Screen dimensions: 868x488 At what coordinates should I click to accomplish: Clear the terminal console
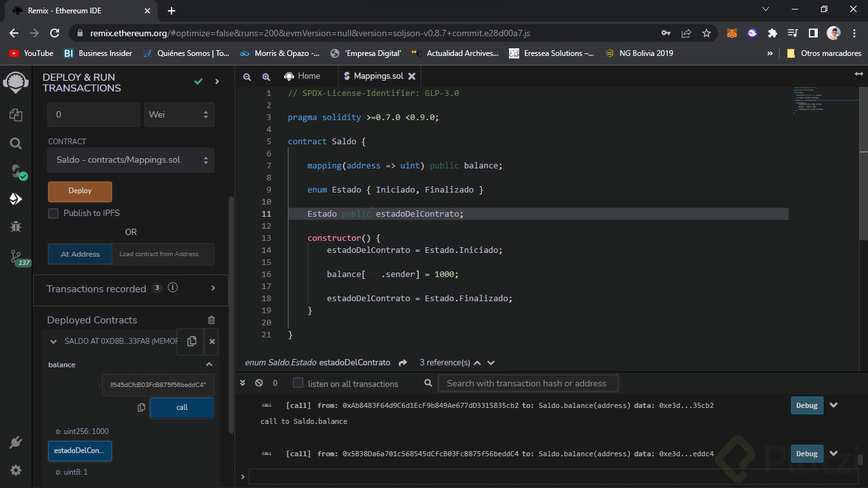pyautogui.click(x=259, y=383)
